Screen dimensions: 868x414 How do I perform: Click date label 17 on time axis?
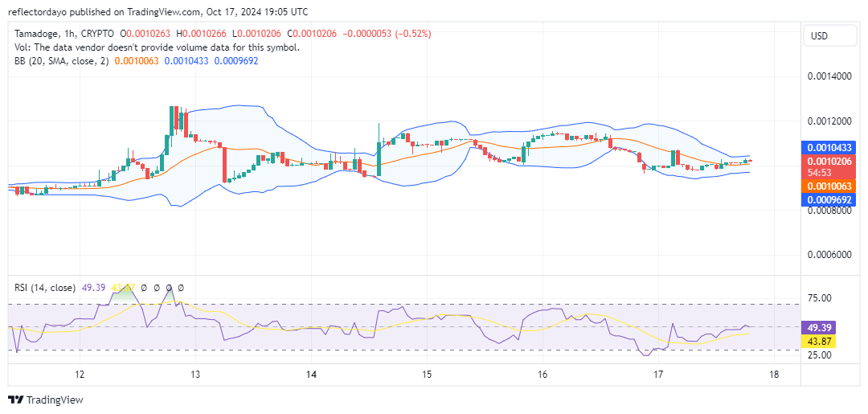tap(658, 375)
